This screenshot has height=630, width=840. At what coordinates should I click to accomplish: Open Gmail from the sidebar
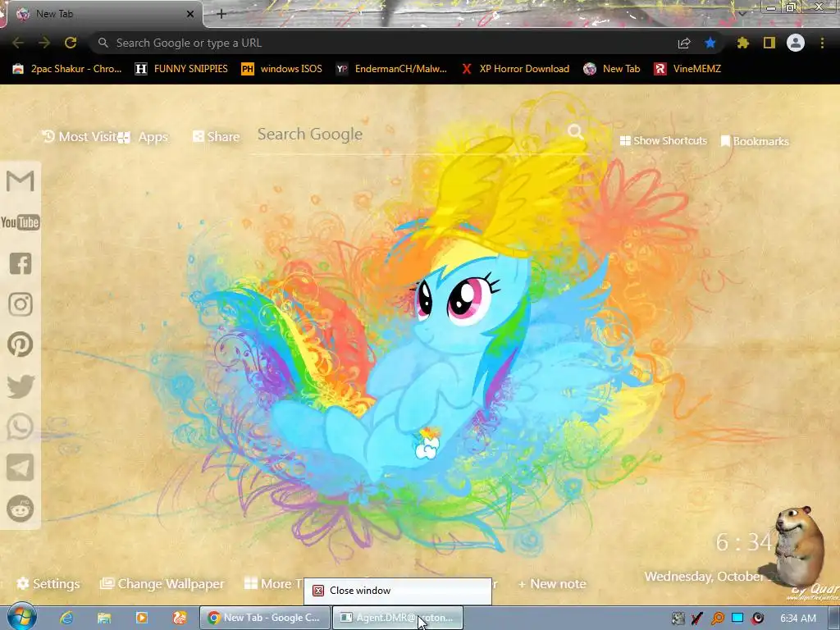pos(21,181)
